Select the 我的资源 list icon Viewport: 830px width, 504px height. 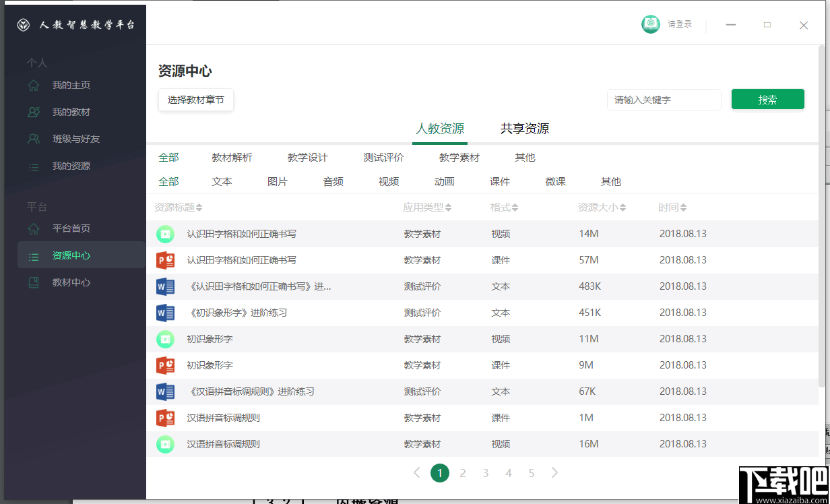point(32,166)
